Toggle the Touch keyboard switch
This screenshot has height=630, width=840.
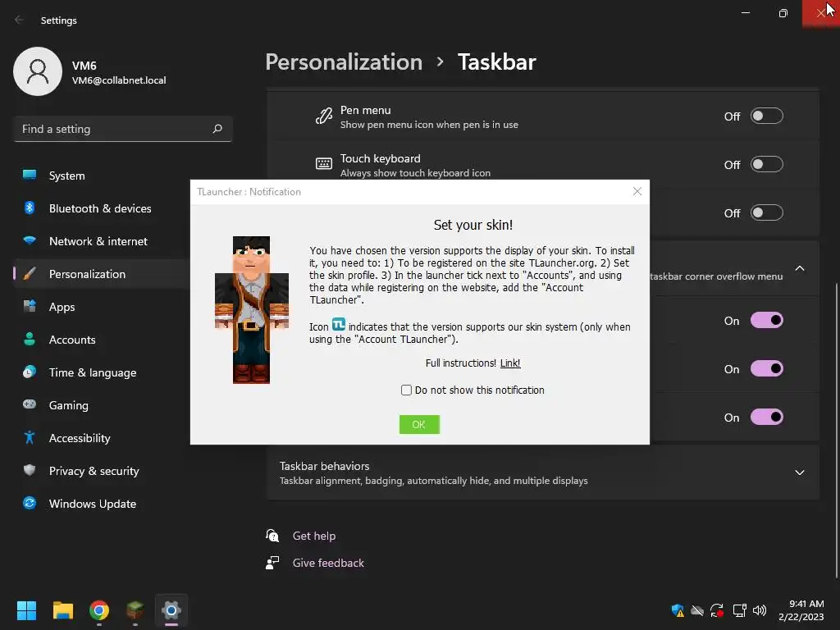767,164
